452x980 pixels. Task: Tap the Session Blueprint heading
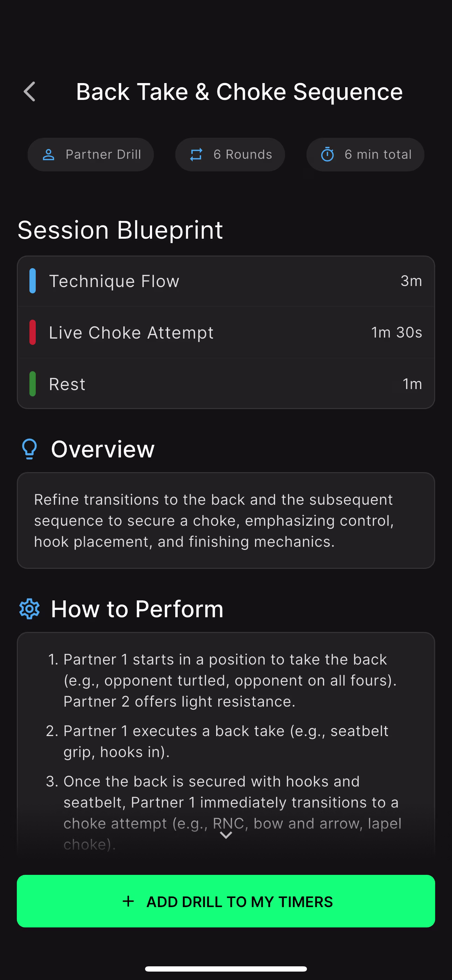pos(120,230)
